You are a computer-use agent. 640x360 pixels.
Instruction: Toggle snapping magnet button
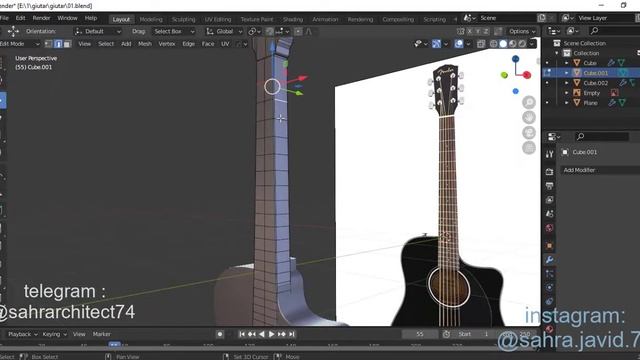[x=270, y=31]
